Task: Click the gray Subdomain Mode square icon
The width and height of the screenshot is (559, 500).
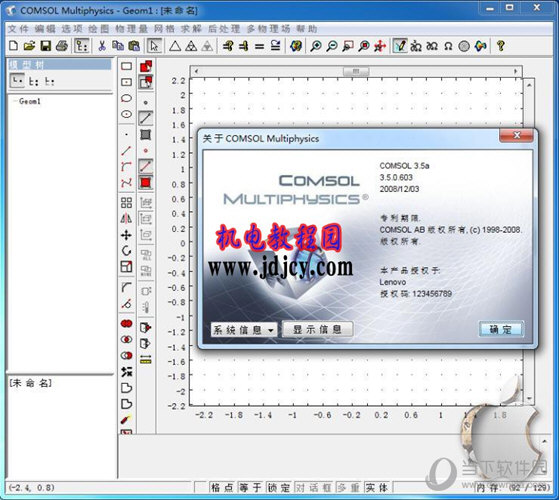Action: pyautogui.click(x=145, y=134)
